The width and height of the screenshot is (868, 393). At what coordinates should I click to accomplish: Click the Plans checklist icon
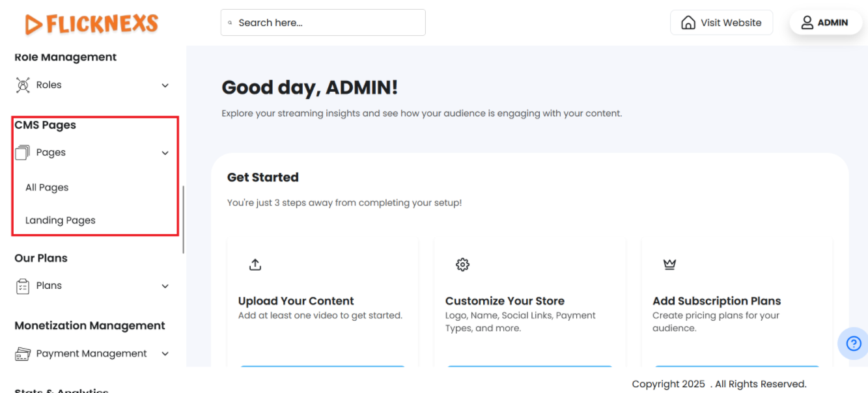click(23, 286)
